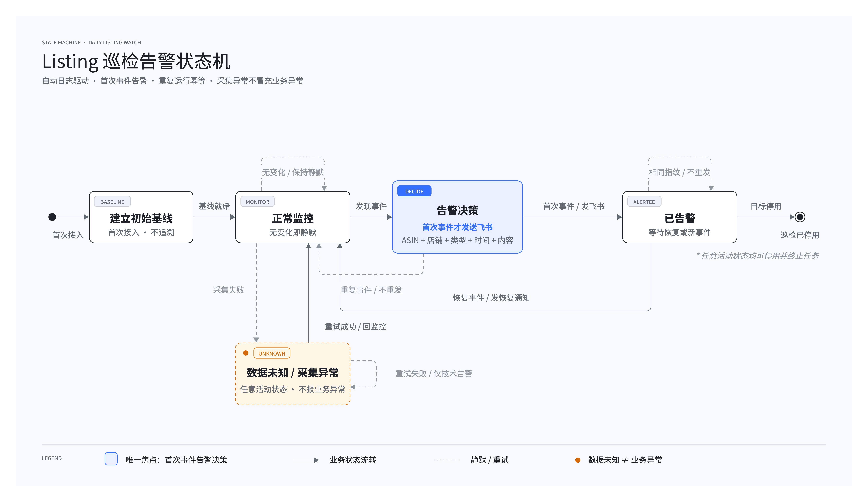Click the orange dot beside UNKNOWN
This screenshot has height=502, width=868.
(x=246, y=353)
